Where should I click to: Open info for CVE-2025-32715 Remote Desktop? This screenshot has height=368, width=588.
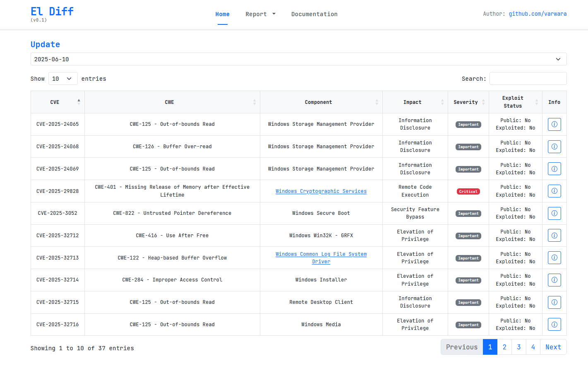[x=554, y=302]
